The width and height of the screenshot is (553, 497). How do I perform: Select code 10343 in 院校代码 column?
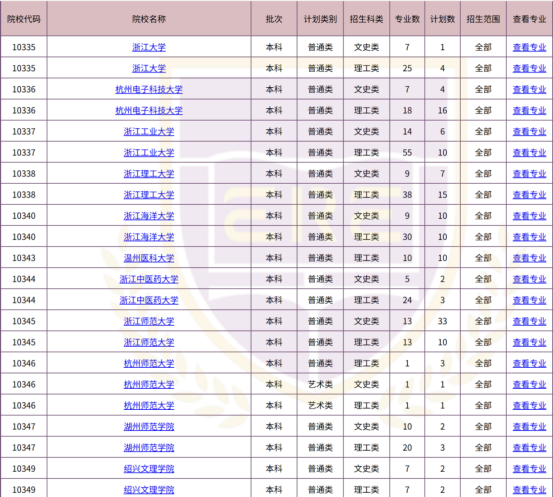click(x=24, y=258)
